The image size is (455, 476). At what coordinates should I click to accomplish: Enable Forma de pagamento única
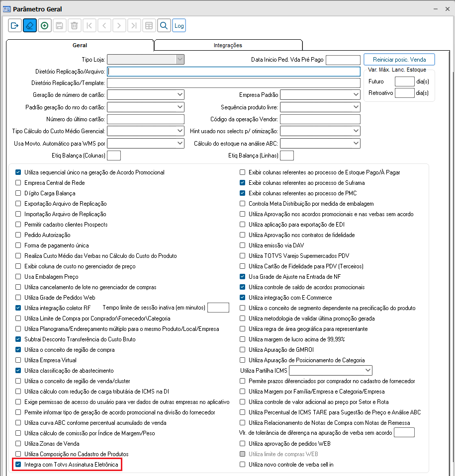pyautogui.click(x=18, y=245)
